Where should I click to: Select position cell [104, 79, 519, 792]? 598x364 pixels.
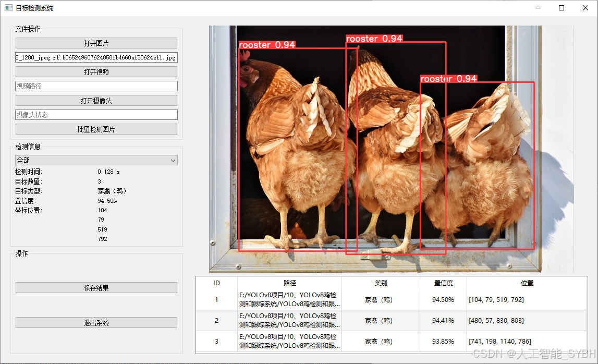[x=527, y=299]
